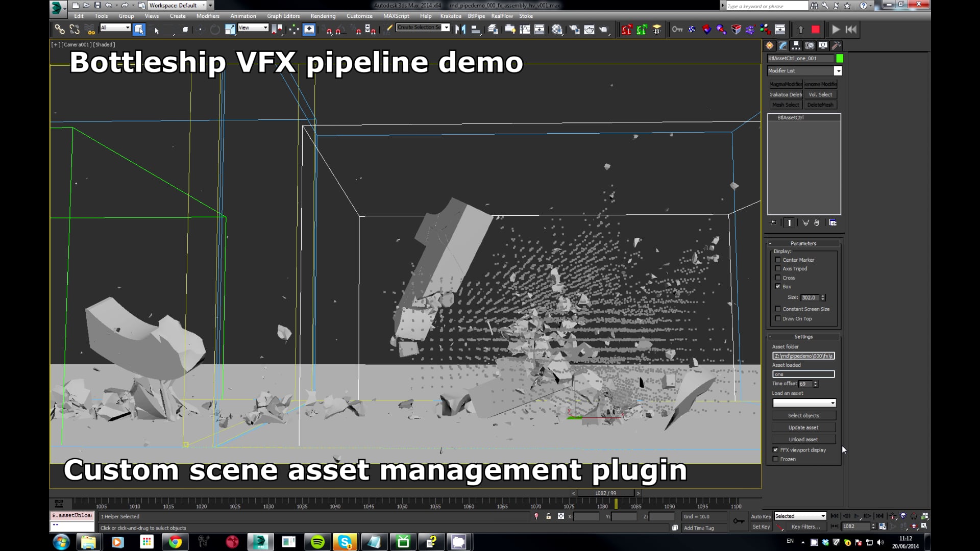Screen dimensions: 980x551
Task: Toggle FFX viewport display checkbox
Action: [776, 450]
